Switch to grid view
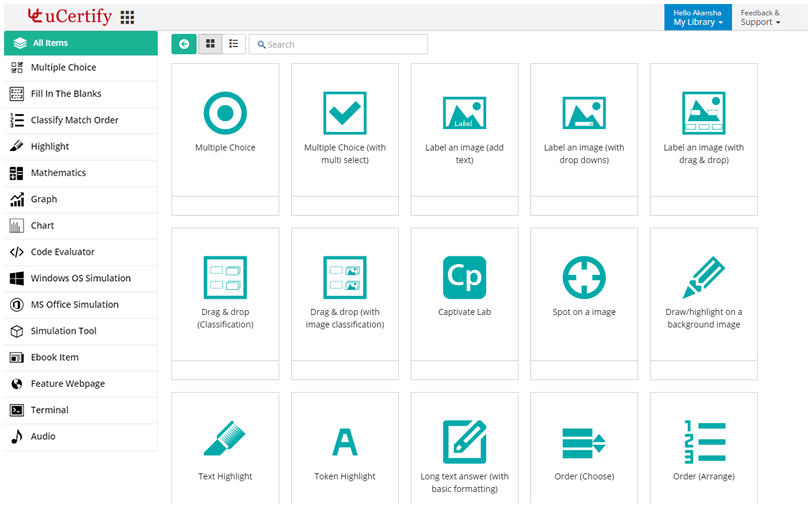The image size is (810, 510). click(210, 44)
